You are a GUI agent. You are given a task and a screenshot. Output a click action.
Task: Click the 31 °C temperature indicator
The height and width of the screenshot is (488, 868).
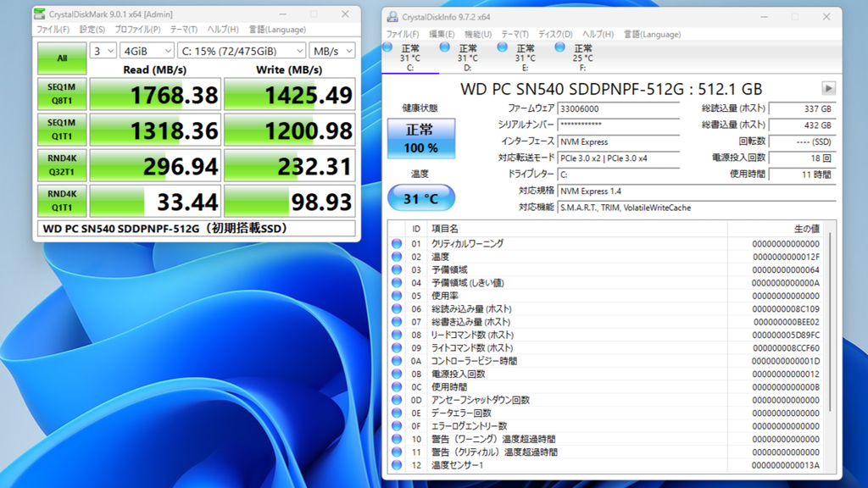(x=420, y=199)
